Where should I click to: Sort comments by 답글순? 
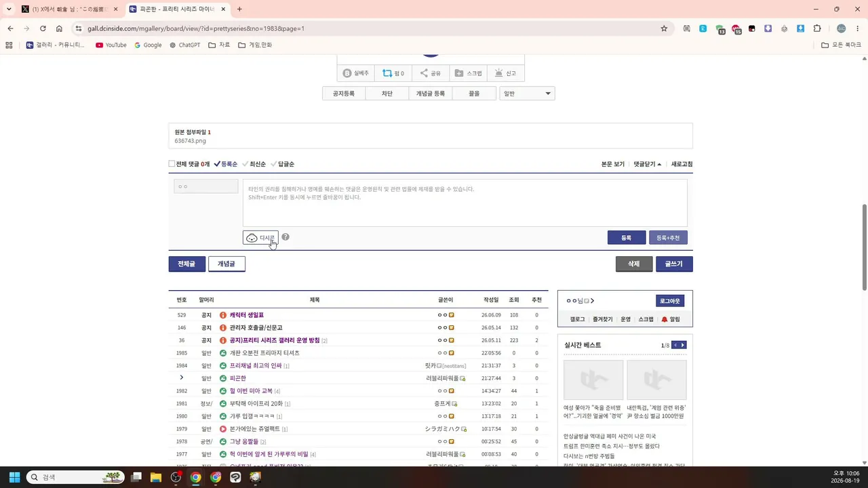[282, 164]
